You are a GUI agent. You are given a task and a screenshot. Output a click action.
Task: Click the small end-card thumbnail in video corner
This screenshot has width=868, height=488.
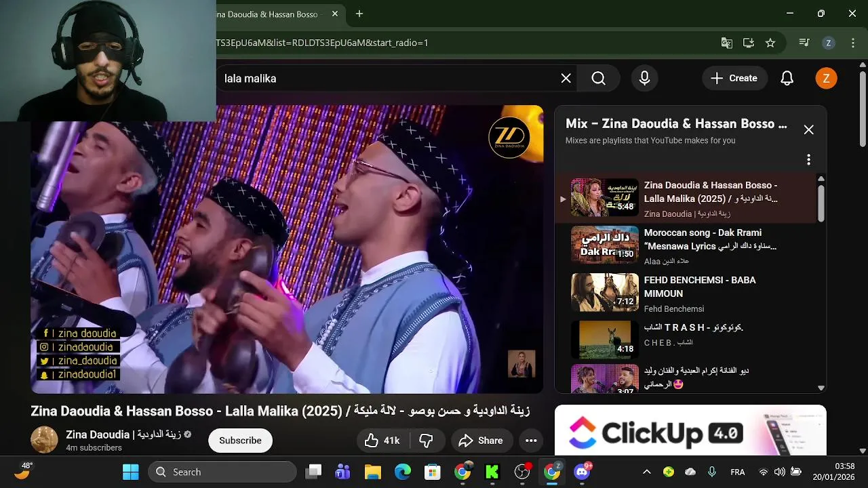521,364
